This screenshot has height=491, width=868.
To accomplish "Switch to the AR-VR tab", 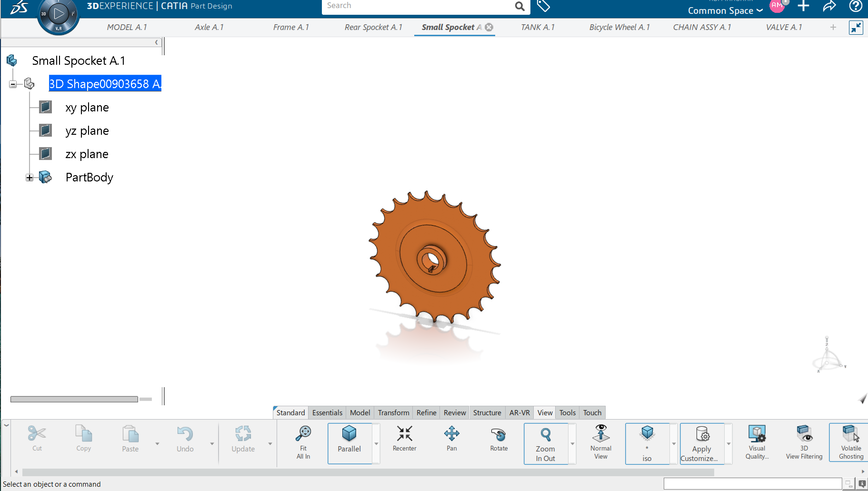I will (519, 413).
